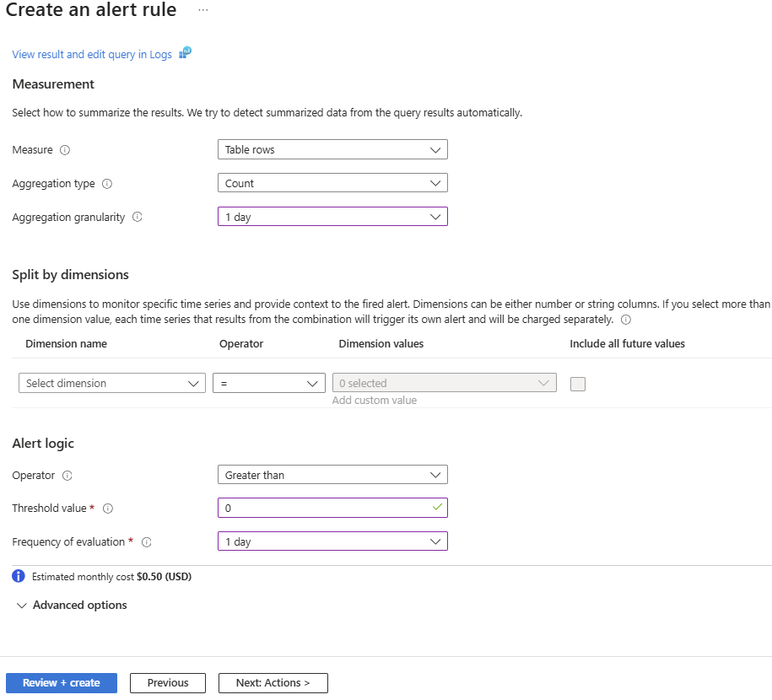
Task: Open the Aggregation granularity 1 day dropdown
Action: 332,217
